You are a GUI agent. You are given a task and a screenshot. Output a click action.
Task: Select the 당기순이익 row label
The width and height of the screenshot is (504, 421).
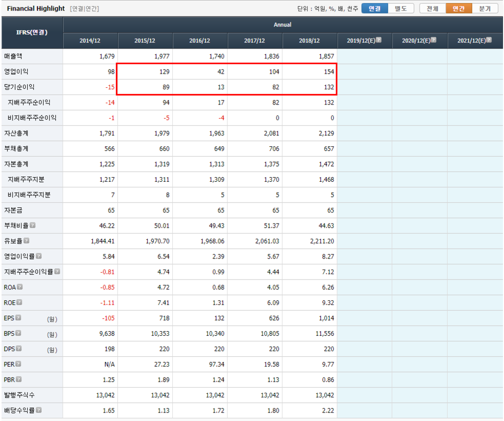tap(19, 87)
